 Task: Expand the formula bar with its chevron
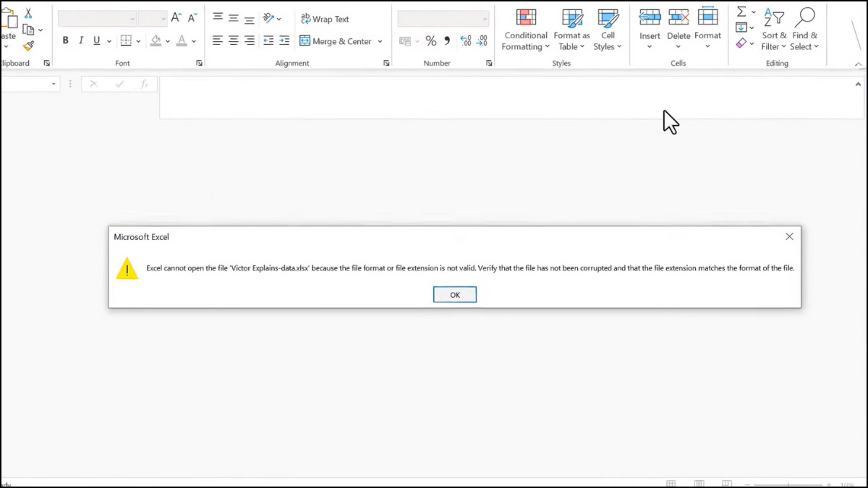coord(858,85)
